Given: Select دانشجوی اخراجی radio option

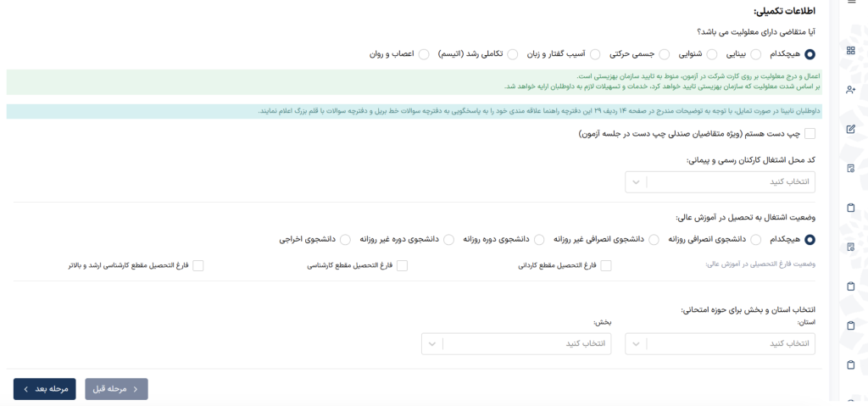Looking at the screenshot, I should [x=345, y=240].
